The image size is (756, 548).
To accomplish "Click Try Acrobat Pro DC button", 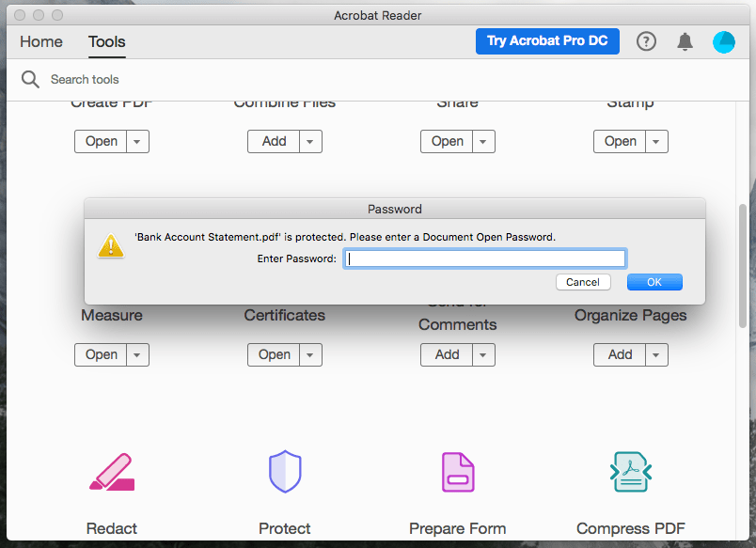I will 547,41.
